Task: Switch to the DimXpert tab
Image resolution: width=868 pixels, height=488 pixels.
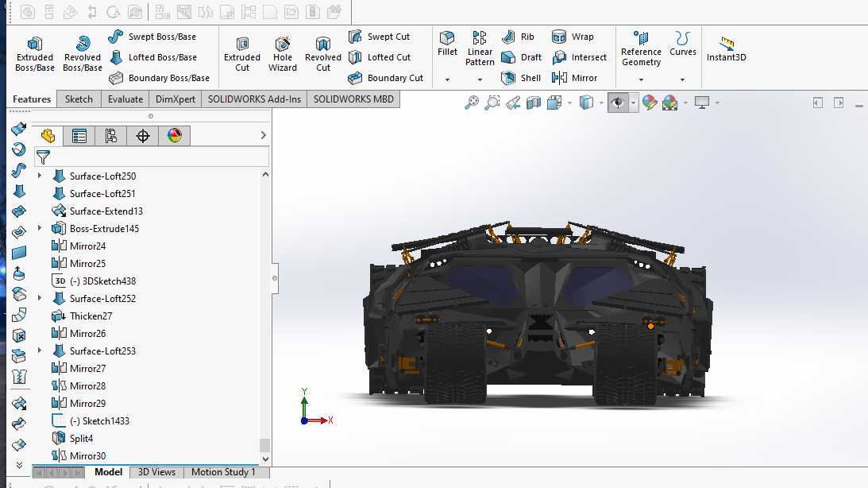Action: [175, 99]
